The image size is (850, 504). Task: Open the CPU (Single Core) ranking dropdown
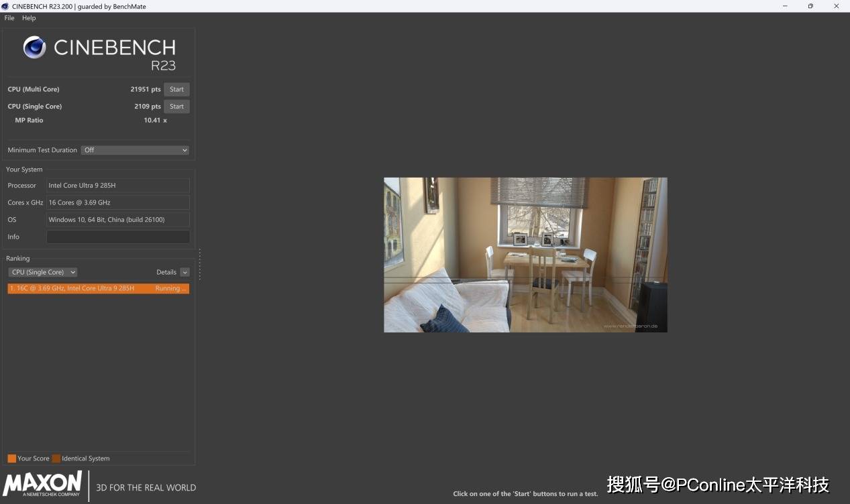[42, 272]
